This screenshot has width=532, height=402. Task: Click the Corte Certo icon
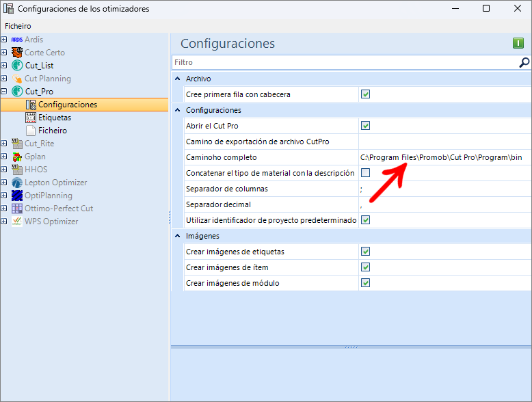click(17, 53)
